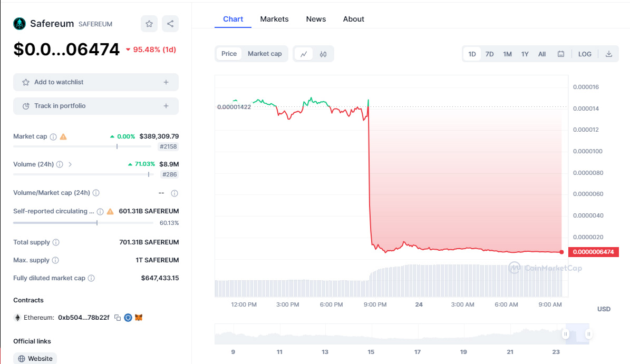Click the Self-reported circulating info icon
The image size is (630, 364).
100,211
